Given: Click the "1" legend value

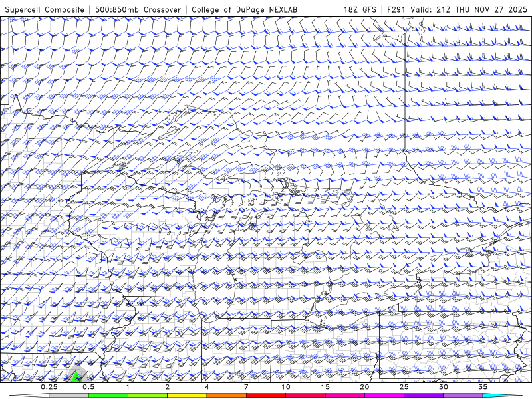Looking at the screenshot, I should (128, 387).
